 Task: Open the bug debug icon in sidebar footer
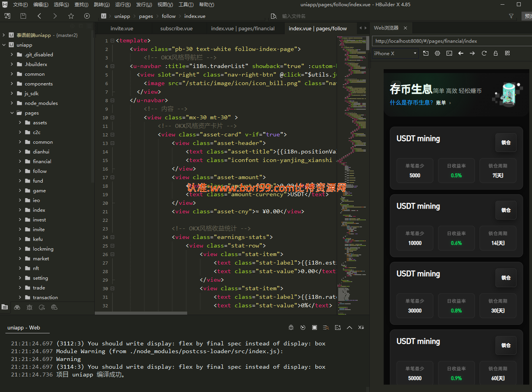tap(30, 307)
